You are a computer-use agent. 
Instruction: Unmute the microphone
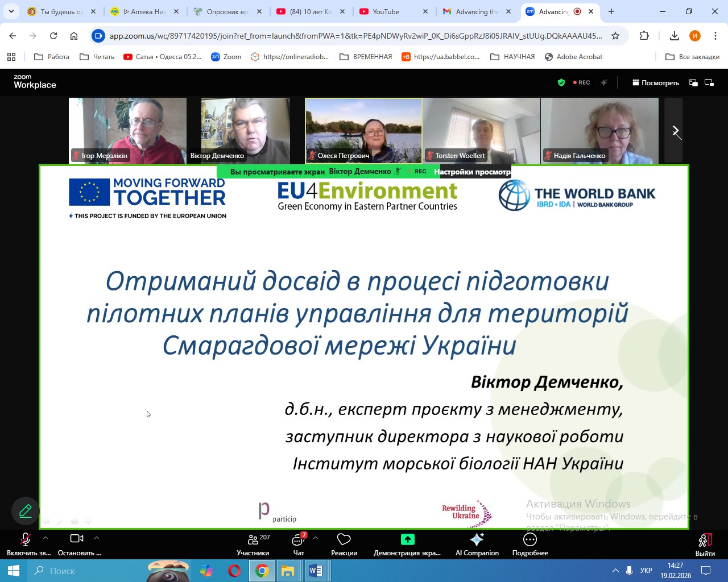point(26,539)
